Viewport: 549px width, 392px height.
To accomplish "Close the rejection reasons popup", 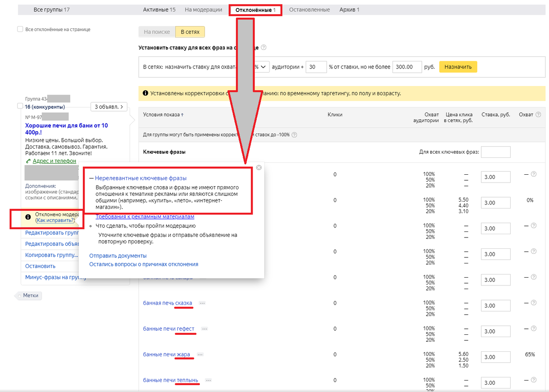I will [259, 167].
